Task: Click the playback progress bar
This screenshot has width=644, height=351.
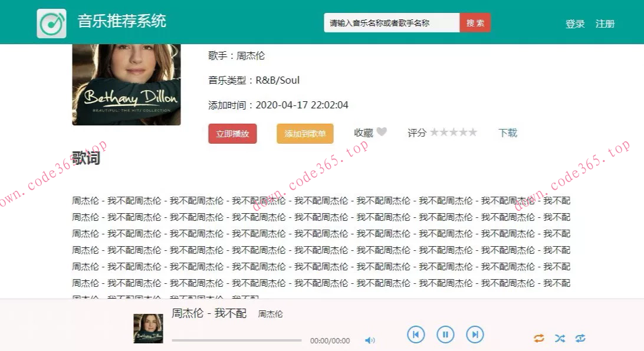Action: (x=236, y=340)
